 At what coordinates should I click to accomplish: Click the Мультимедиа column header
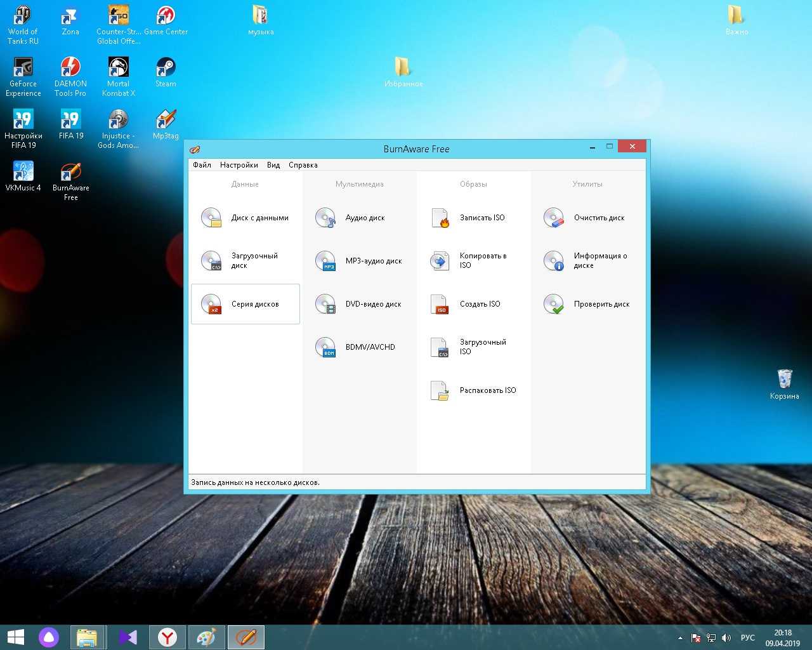click(360, 184)
